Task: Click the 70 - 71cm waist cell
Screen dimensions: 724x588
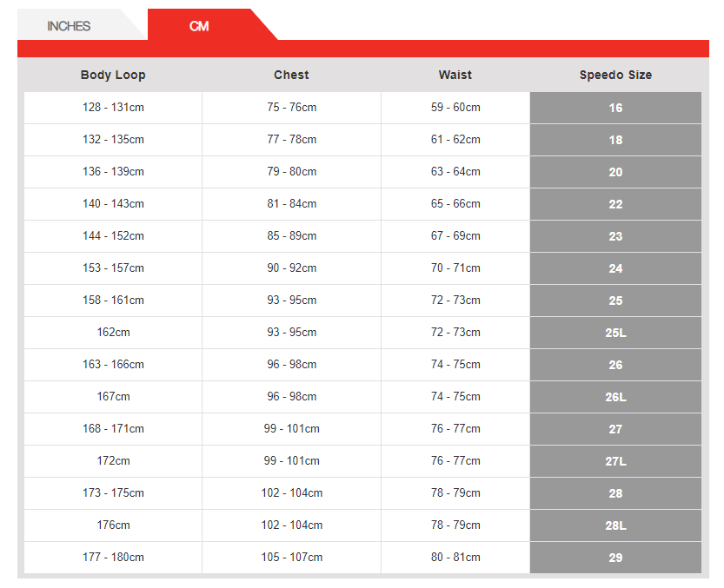Action: coord(455,268)
